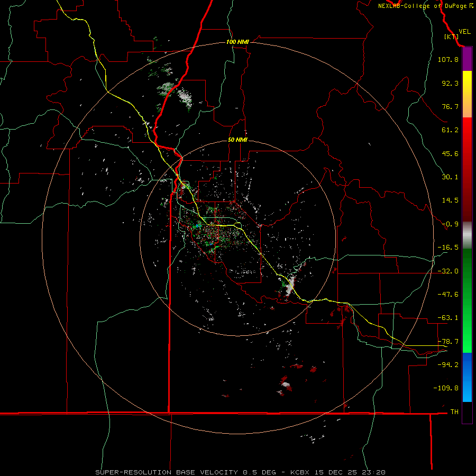Click the 45.6 legend value

tap(450, 153)
